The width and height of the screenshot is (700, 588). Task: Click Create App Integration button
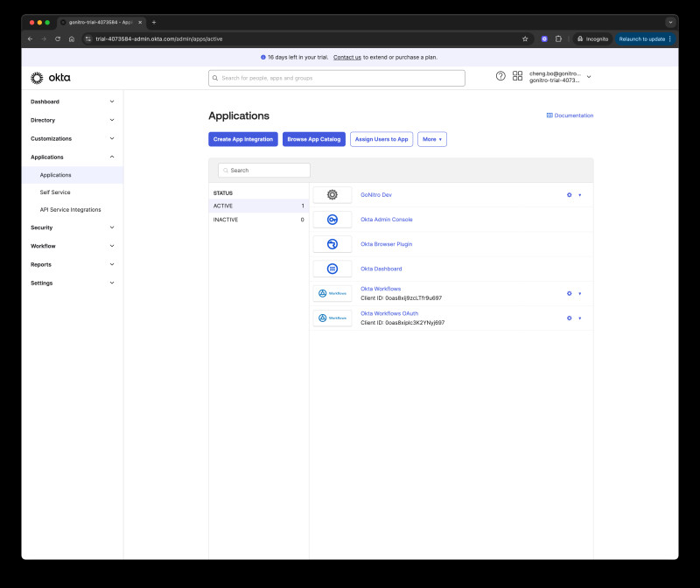pos(243,139)
